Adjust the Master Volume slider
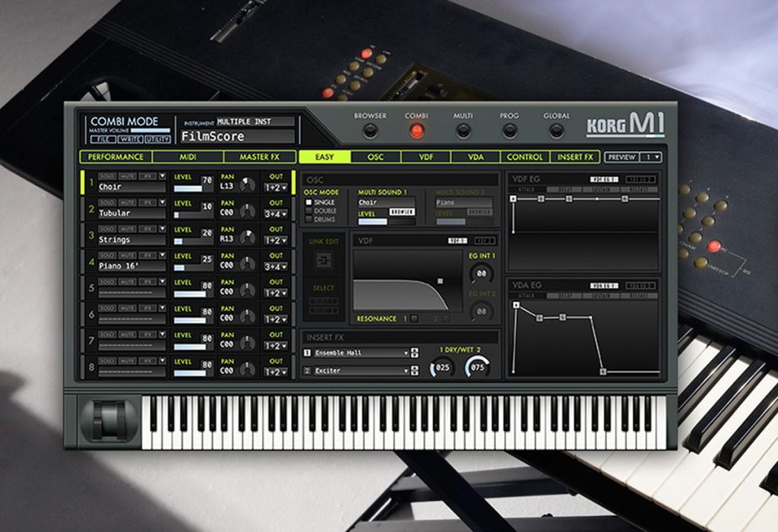 pos(150,131)
